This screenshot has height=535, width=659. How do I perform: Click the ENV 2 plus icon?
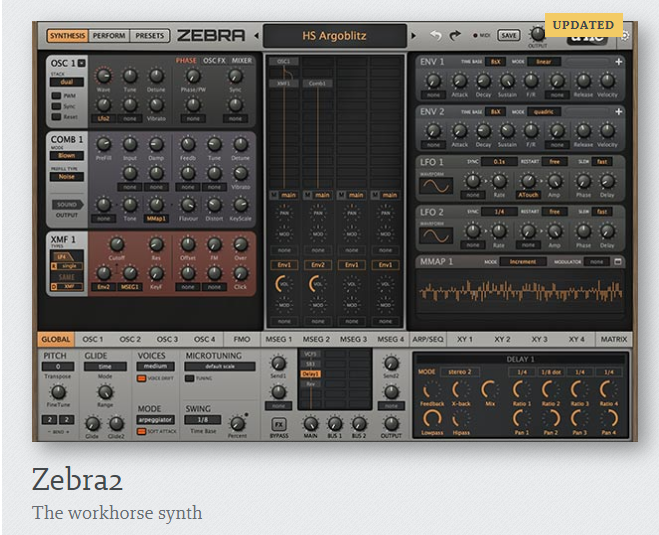(x=619, y=112)
